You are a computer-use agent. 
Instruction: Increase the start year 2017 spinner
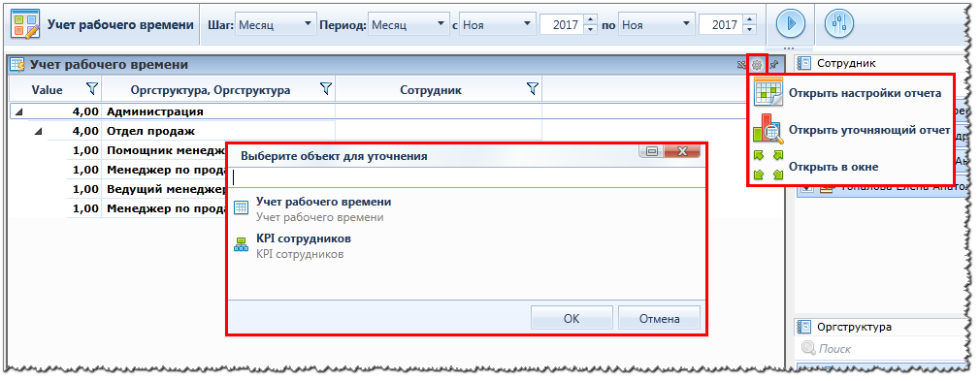click(x=591, y=19)
